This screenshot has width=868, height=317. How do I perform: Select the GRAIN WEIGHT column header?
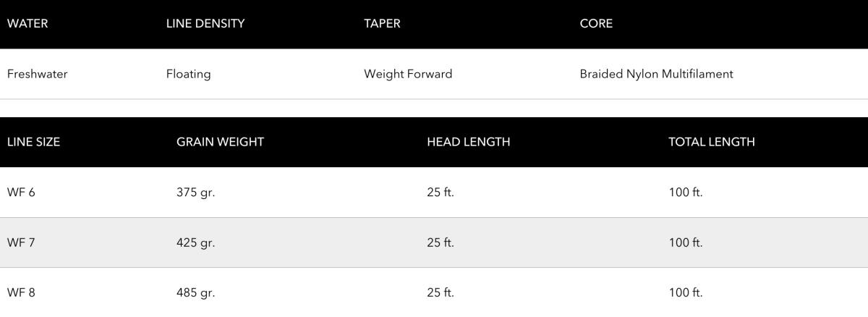coord(220,142)
